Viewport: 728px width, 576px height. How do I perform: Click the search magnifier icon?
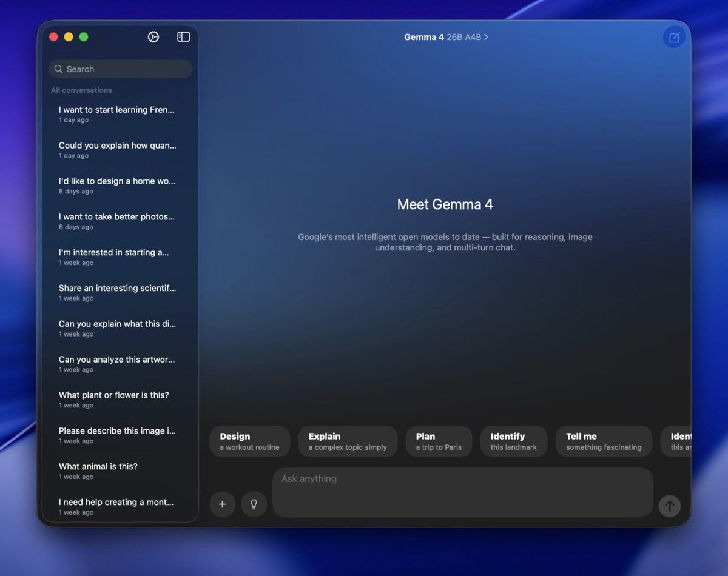[59, 69]
